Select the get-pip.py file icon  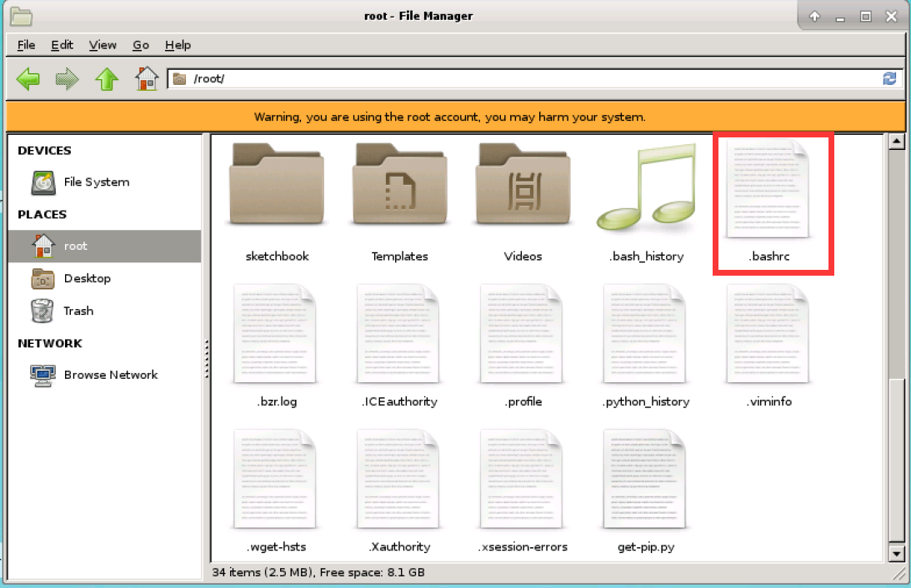(644, 479)
